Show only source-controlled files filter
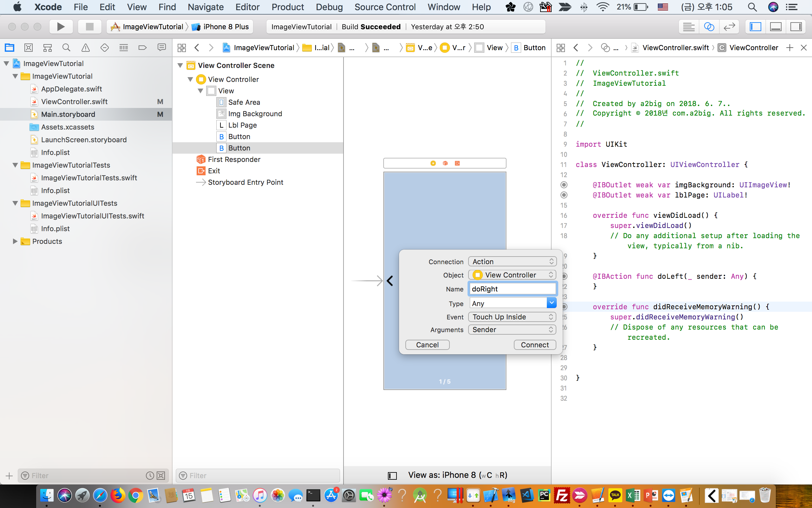The width and height of the screenshot is (812, 508). click(161, 475)
